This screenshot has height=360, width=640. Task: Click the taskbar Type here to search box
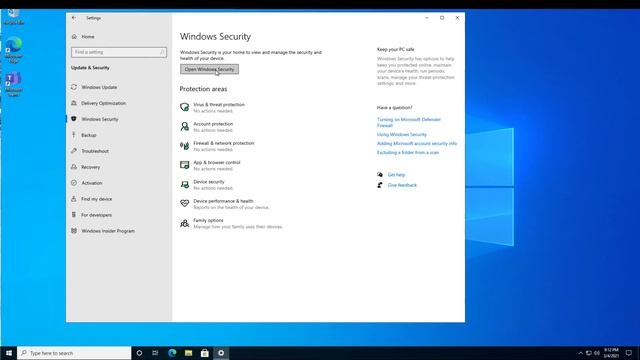point(74,353)
